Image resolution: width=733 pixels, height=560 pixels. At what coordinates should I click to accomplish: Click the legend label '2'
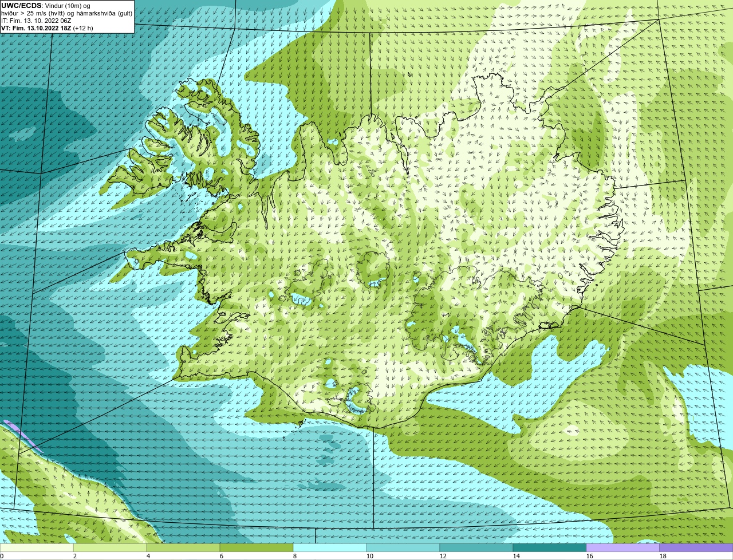(75, 556)
